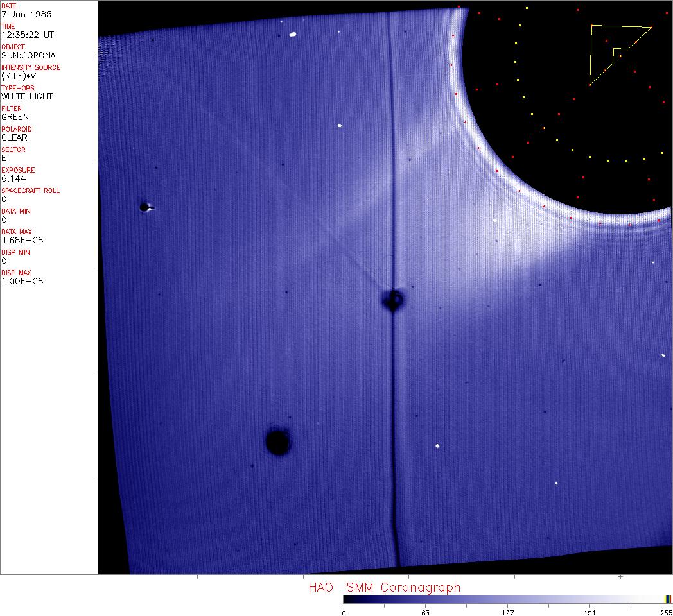Screen dimensions: 673x616
Task: Click the 63 tick label under colorbar
Action: (424, 612)
